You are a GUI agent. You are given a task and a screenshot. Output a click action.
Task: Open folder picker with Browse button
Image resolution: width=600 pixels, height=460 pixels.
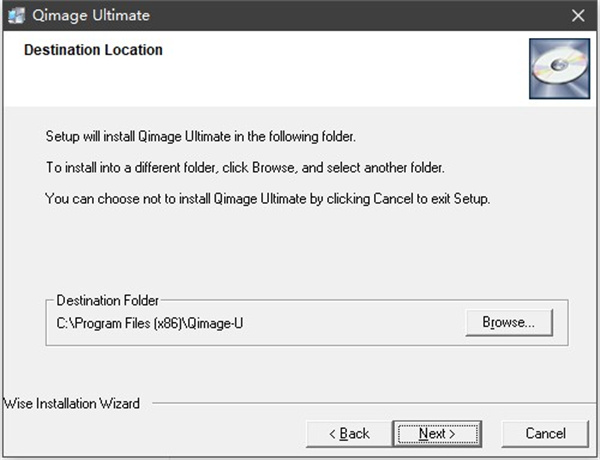point(509,323)
